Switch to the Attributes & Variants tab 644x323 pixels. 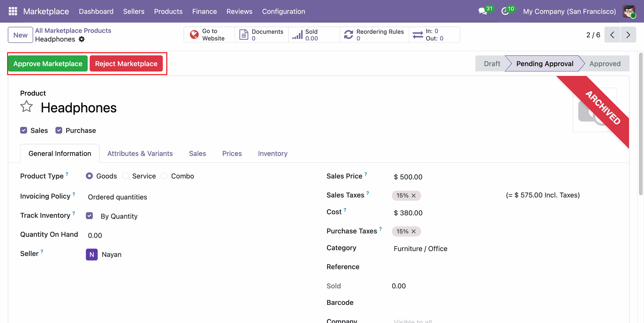[140, 153]
